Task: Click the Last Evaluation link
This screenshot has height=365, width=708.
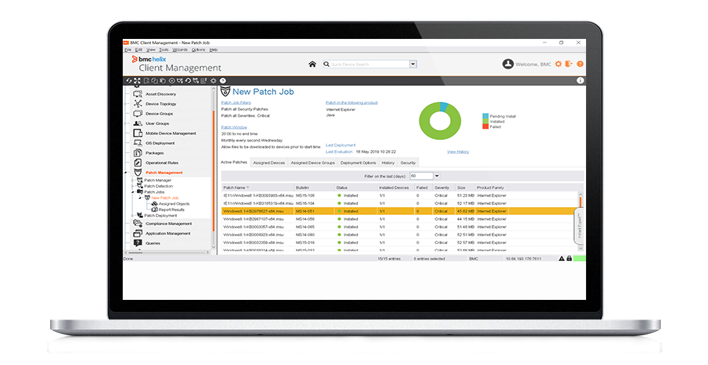Action: (x=339, y=152)
